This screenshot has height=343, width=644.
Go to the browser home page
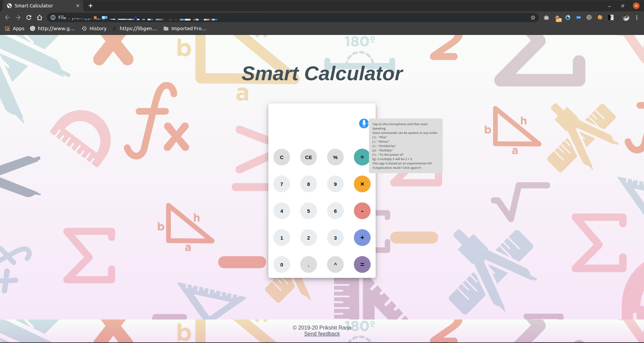click(x=40, y=17)
